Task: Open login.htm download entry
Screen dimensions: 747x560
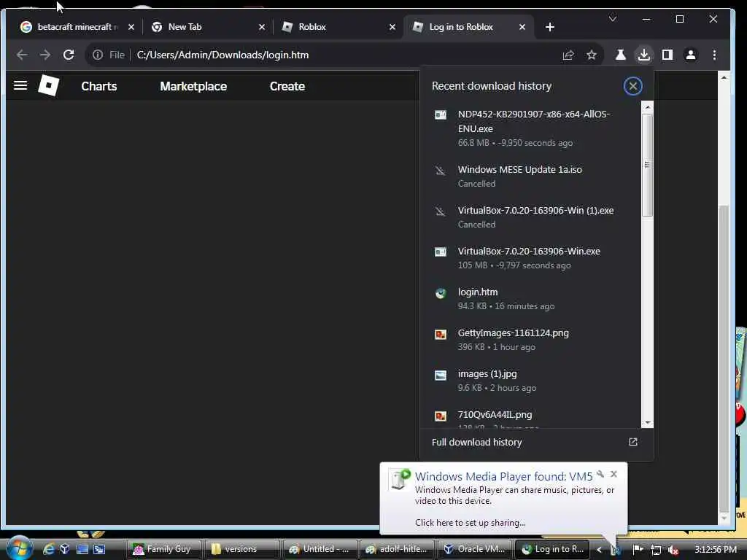Action: [530, 298]
